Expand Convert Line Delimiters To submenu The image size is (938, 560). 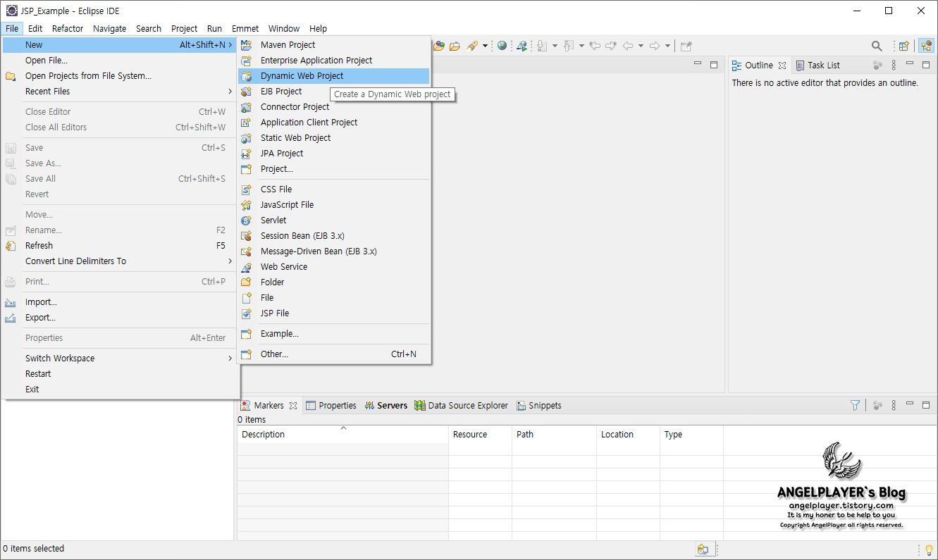120,261
